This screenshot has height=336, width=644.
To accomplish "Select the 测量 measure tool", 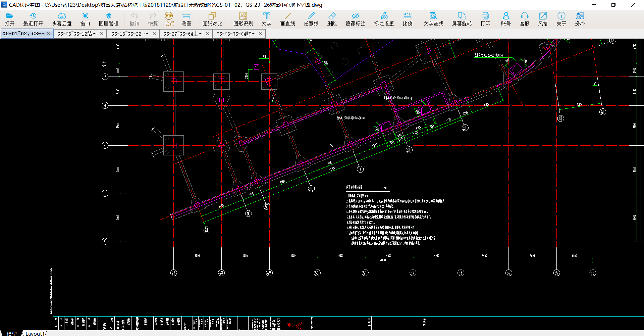I will pos(186,19).
